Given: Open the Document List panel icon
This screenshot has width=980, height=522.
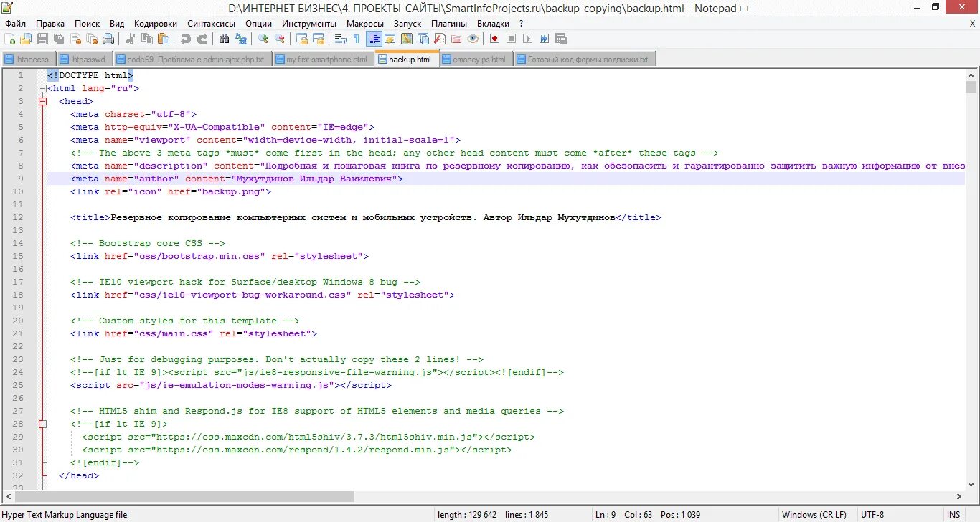Looking at the screenshot, I should (x=423, y=39).
